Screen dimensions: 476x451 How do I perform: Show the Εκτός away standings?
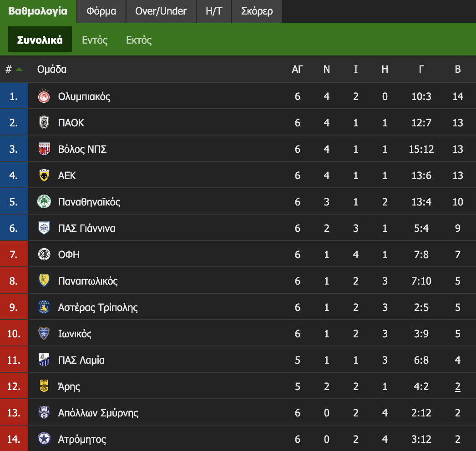[x=139, y=40]
